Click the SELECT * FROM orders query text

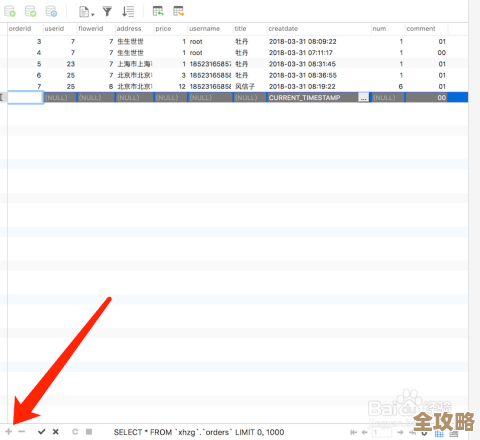[x=199, y=432]
